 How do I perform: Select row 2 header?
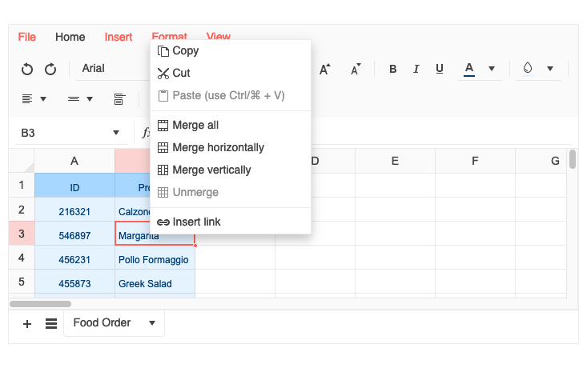point(22,210)
